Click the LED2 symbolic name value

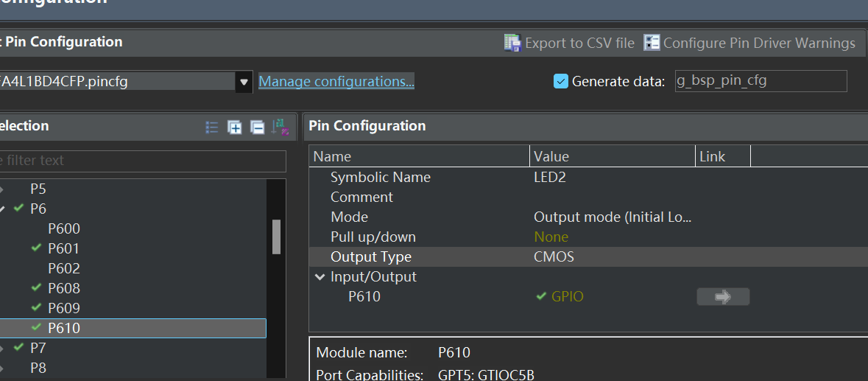[x=550, y=177]
